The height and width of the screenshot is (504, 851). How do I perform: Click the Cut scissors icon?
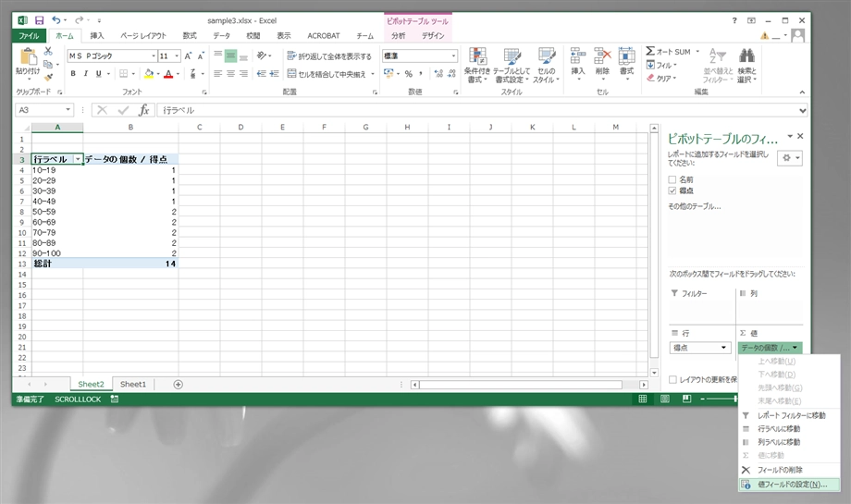(x=48, y=51)
